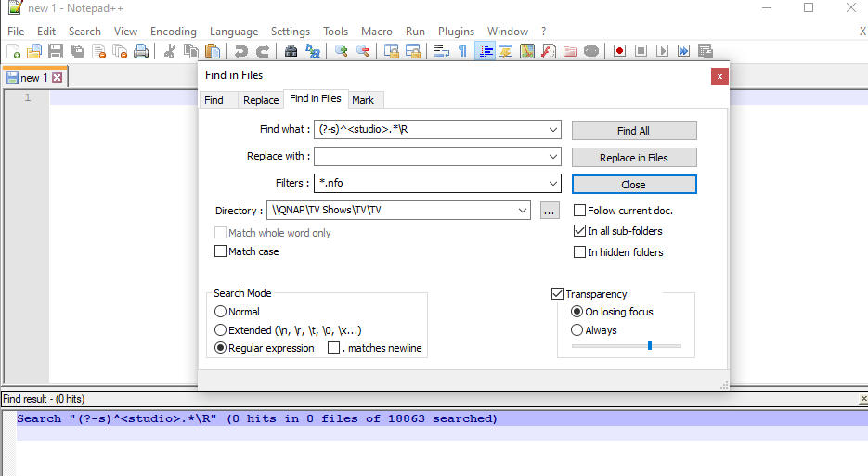The height and width of the screenshot is (476, 868).
Task: Click the Redo arrow icon
Action: 263,51
